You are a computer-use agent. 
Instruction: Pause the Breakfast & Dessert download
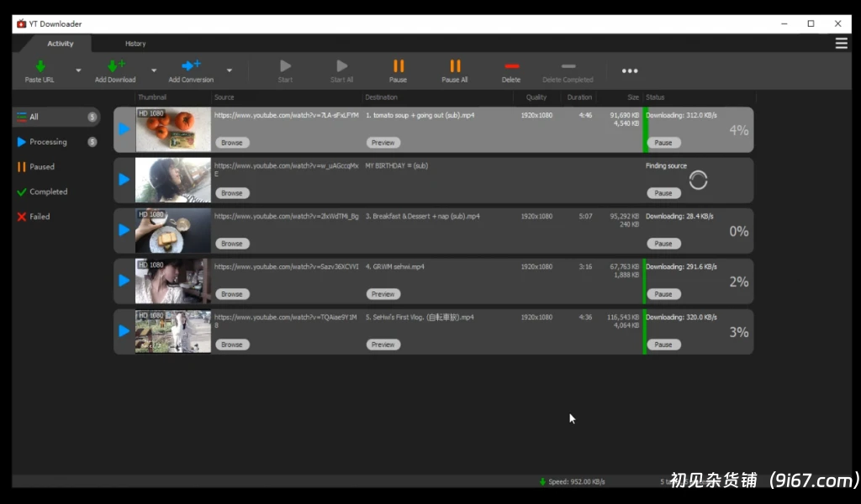663,244
